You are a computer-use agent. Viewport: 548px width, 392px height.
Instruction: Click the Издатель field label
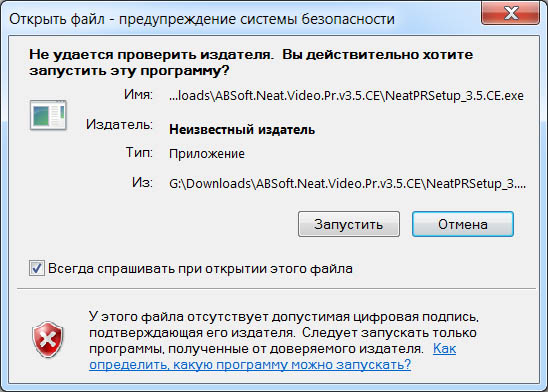tap(119, 124)
